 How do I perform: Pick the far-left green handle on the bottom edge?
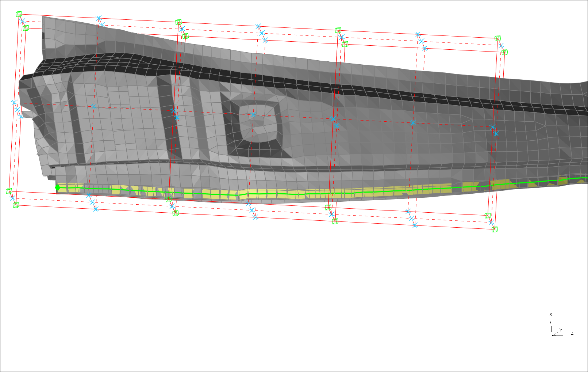click(9, 191)
